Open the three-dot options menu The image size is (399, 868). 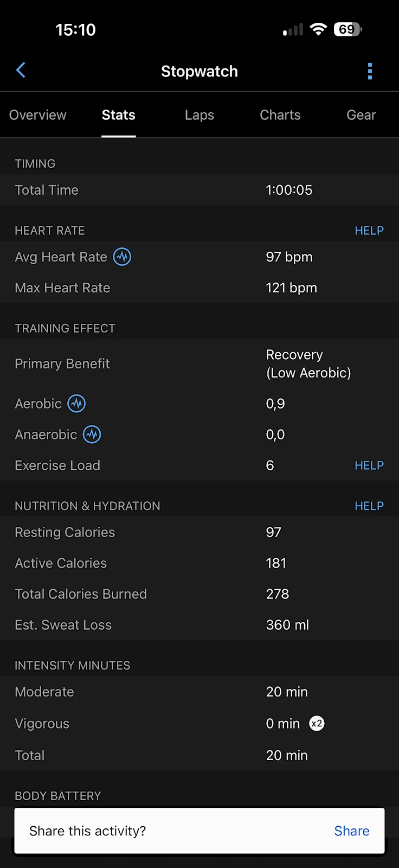point(370,71)
